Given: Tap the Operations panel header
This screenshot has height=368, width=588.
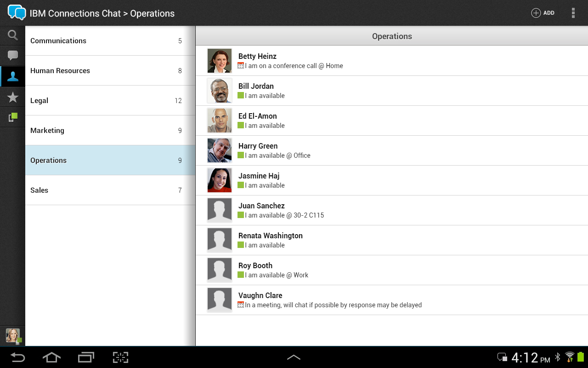Looking at the screenshot, I should tap(392, 36).
